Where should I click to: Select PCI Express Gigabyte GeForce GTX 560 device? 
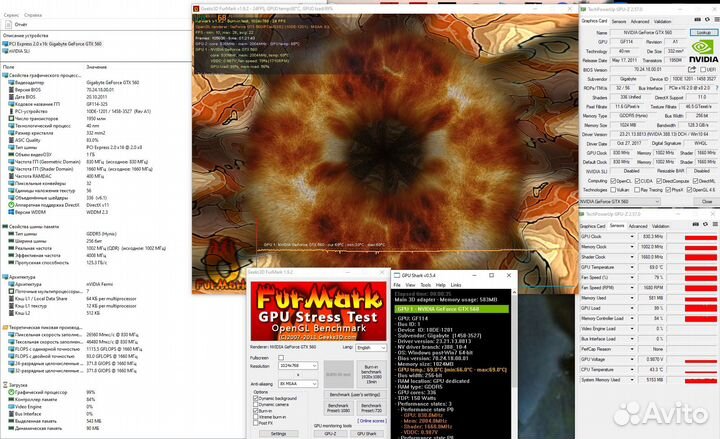tap(52, 44)
